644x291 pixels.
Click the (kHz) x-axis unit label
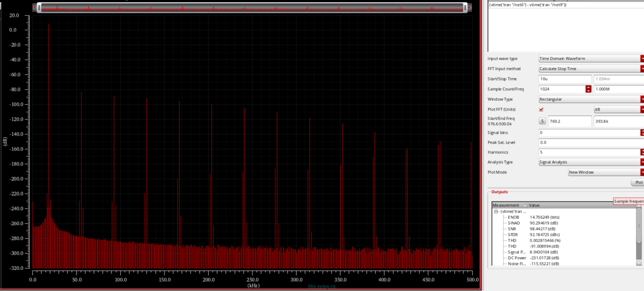[x=253, y=286]
